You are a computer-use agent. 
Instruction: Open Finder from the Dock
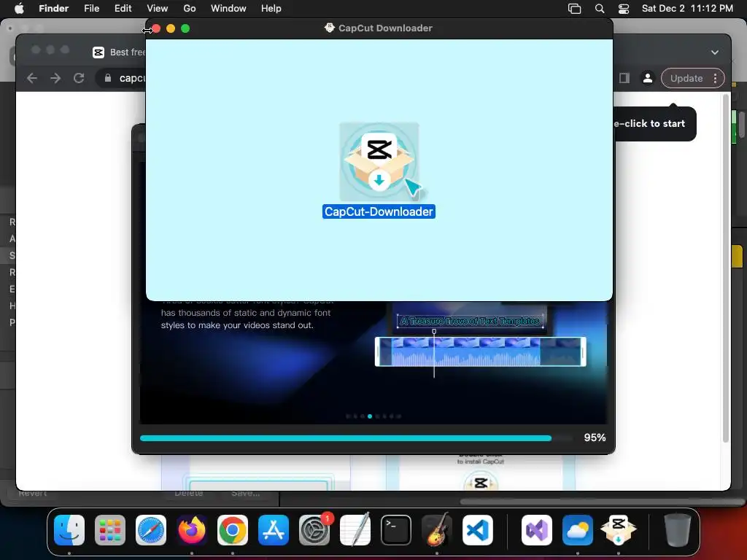(69, 529)
